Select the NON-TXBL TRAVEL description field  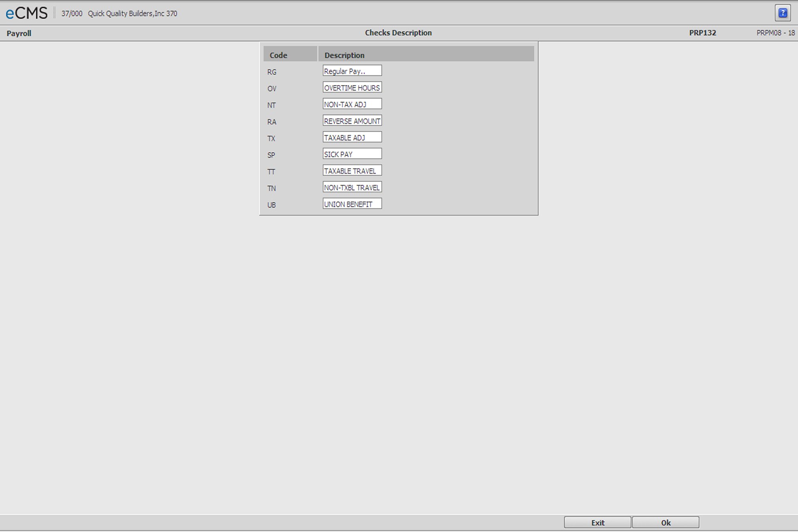(352, 187)
